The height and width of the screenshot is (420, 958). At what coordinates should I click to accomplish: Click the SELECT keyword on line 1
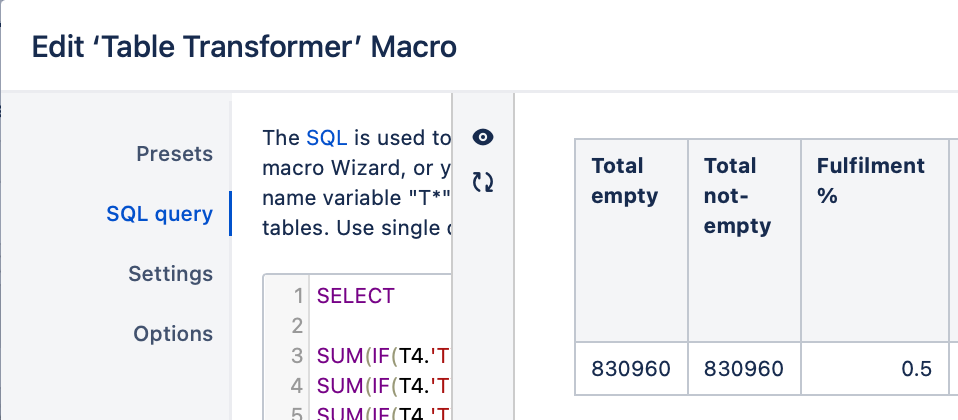(356, 297)
